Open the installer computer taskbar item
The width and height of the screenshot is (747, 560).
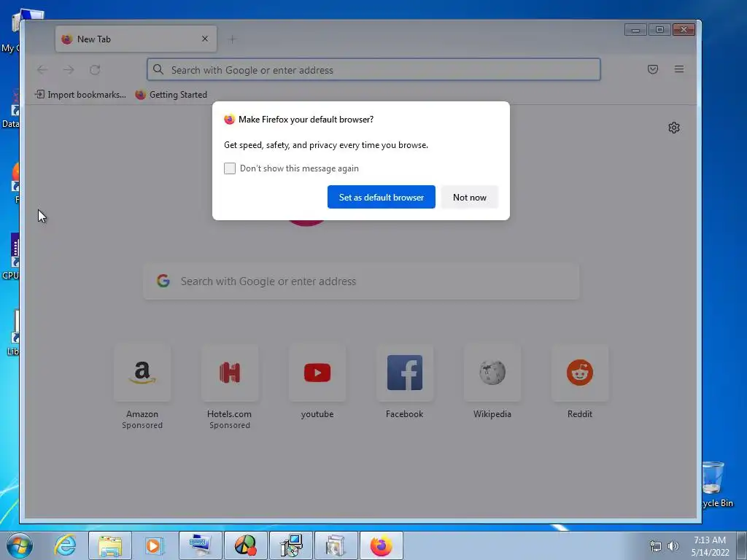(291, 545)
